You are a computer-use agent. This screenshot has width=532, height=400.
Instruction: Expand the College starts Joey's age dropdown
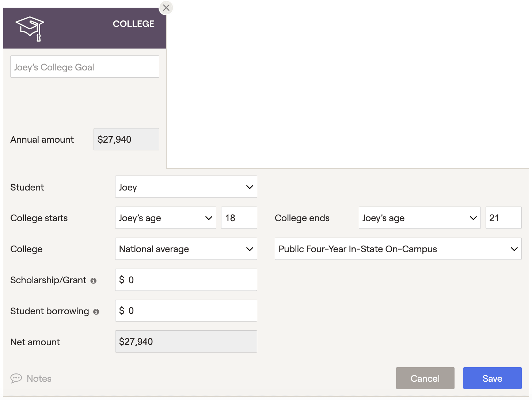click(166, 218)
